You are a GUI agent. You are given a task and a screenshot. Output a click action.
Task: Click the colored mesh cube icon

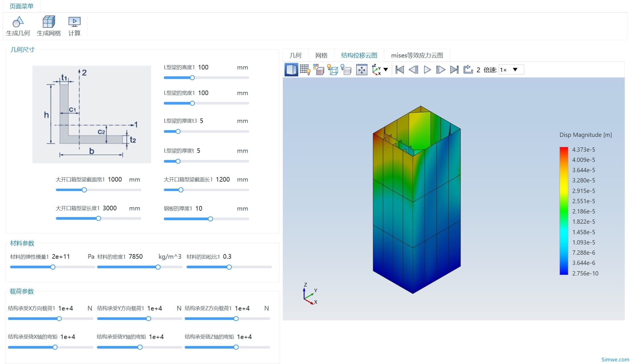(319, 70)
